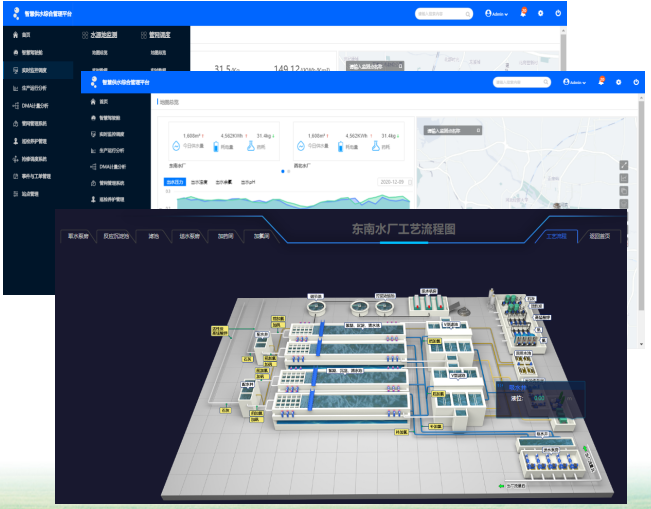Click 地图总览 under 水源地监测 in the back window
Viewport: 651px width, 509px height.
pyautogui.click(x=100, y=53)
